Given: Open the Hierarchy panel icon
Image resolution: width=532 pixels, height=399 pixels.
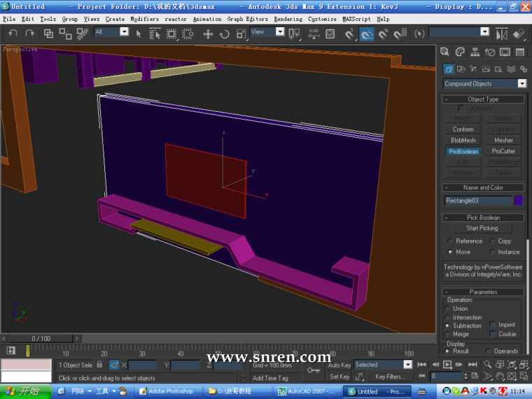Looking at the screenshot, I should click(x=475, y=52).
